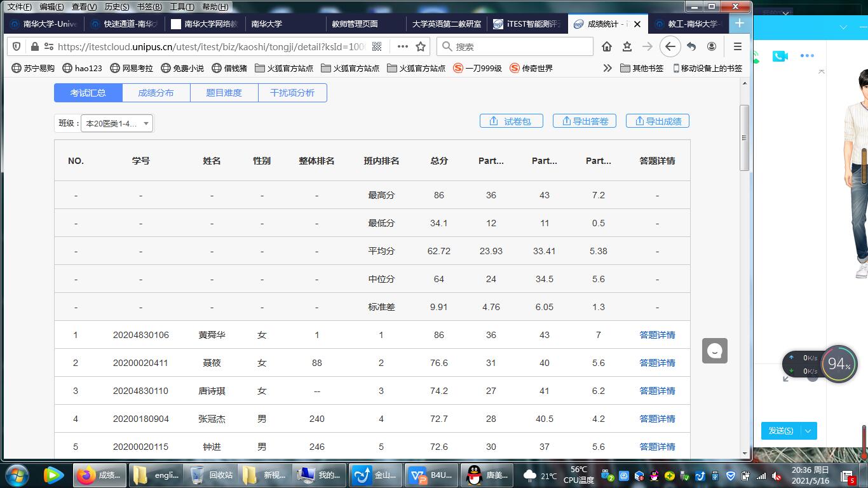Click page actions three-dot icon
Screen dimensions: 868x488
[x=402, y=46]
